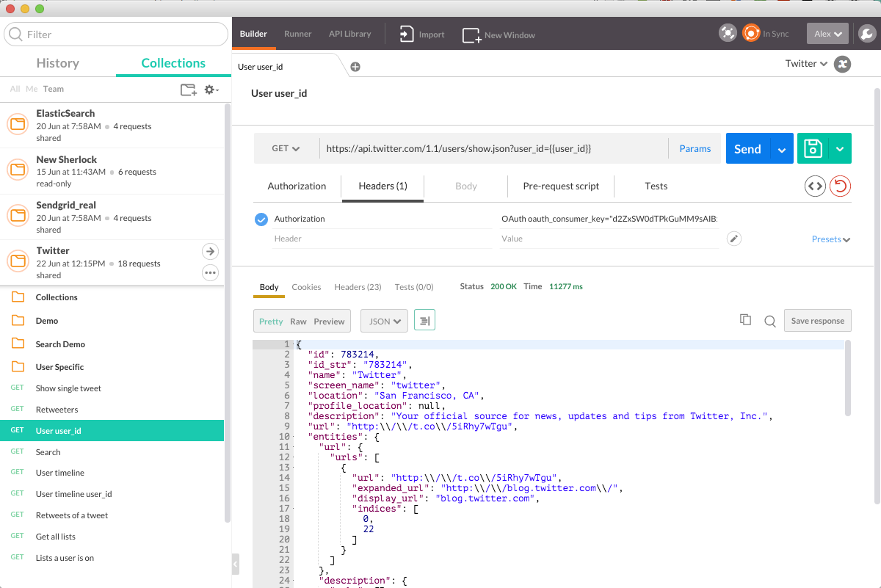Switch the response view to Raw
The width and height of the screenshot is (881, 588).
coord(298,322)
